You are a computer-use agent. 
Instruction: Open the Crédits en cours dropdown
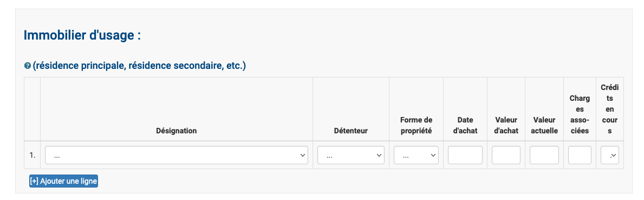click(609, 155)
